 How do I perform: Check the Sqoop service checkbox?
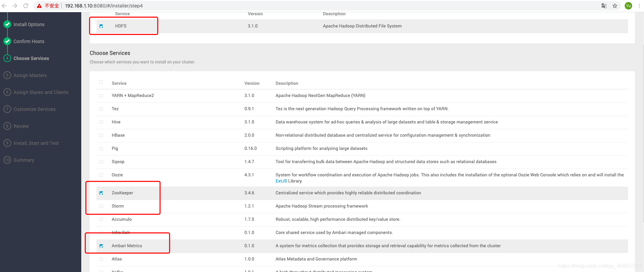pyautogui.click(x=101, y=162)
